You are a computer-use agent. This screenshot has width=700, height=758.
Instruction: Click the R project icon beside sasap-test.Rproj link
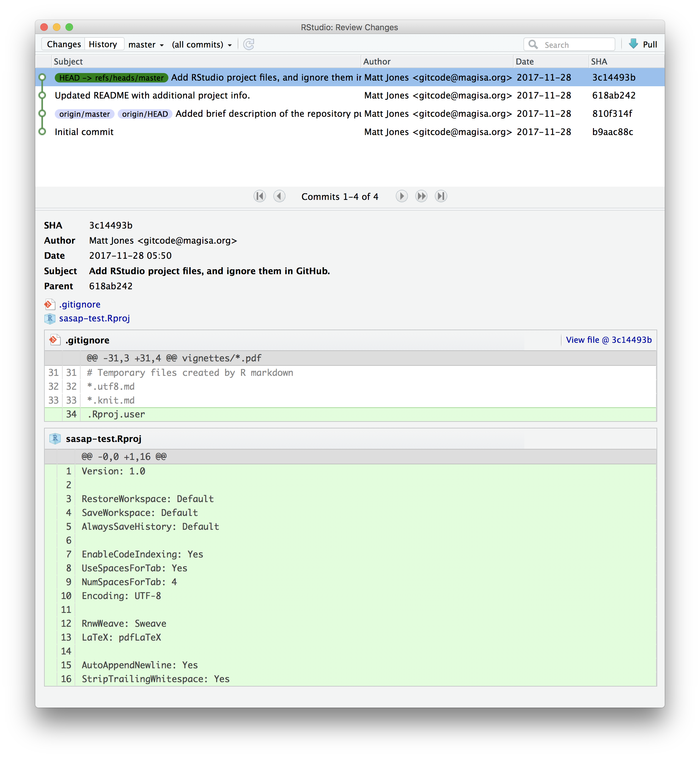(x=50, y=319)
